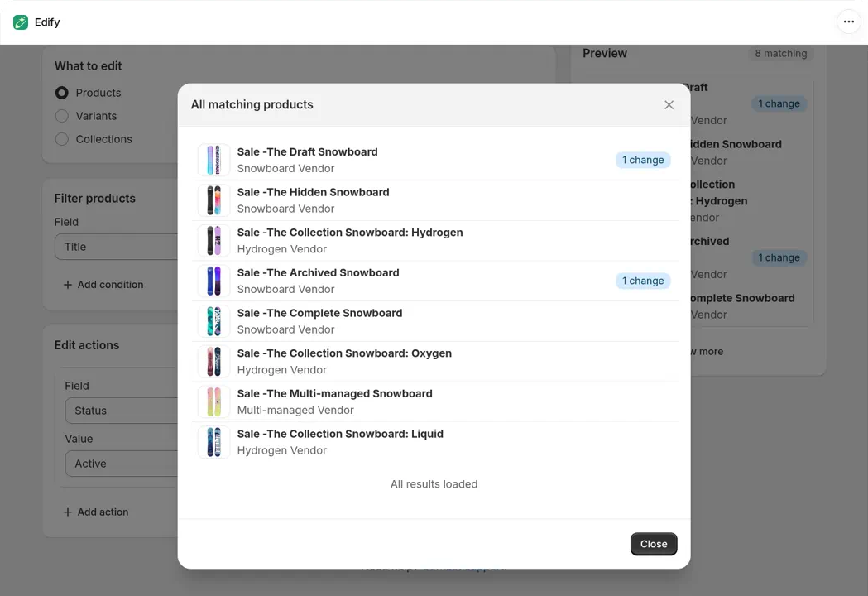Image resolution: width=868 pixels, height=596 pixels.
Task: Select the Variants radio option
Action: click(x=62, y=116)
